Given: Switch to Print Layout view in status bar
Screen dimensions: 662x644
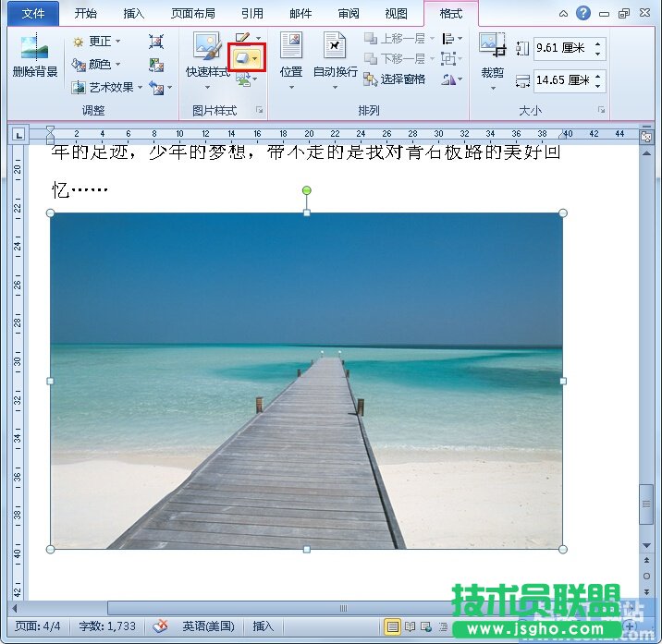Looking at the screenshot, I should 393,626.
